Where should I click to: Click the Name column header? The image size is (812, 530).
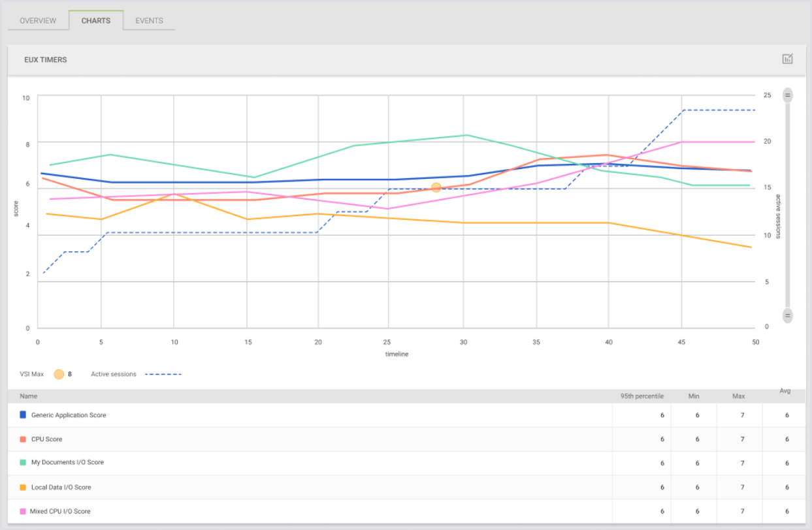point(29,396)
